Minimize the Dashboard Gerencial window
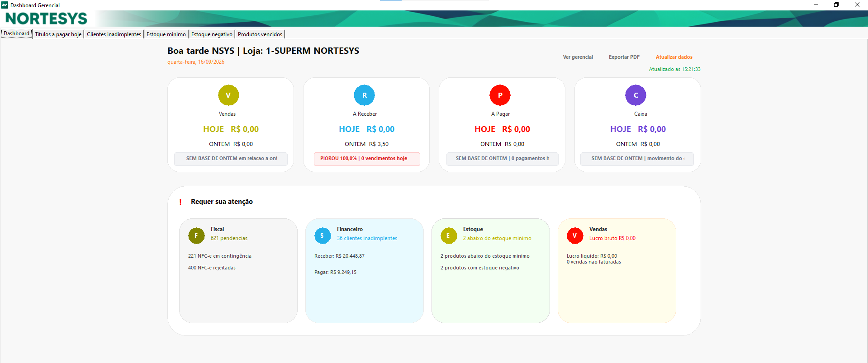The image size is (868, 363). tap(816, 5)
